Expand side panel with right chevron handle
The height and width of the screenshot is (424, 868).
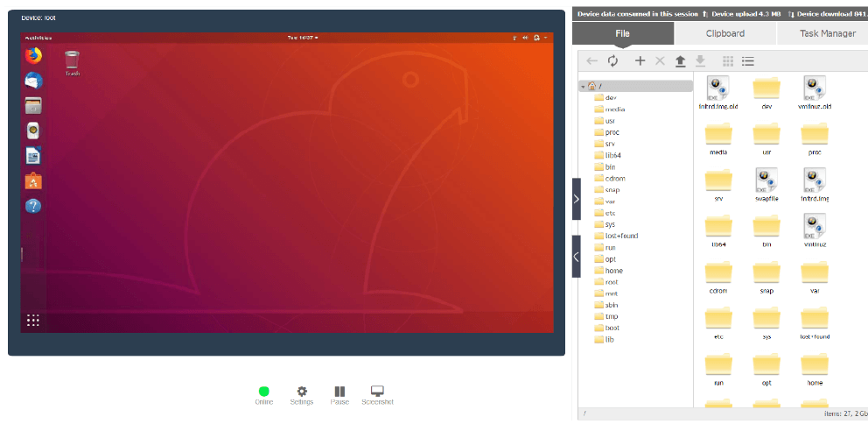click(577, 199)
